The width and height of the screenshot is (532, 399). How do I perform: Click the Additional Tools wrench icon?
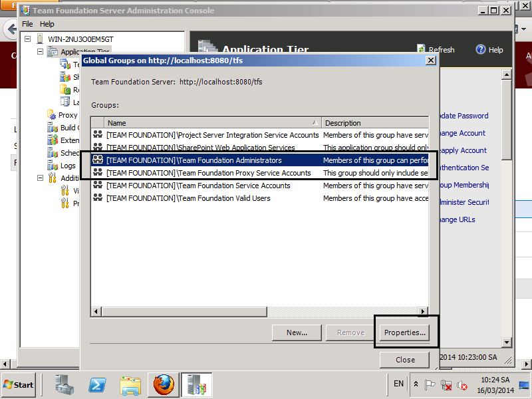click(53, 178)
